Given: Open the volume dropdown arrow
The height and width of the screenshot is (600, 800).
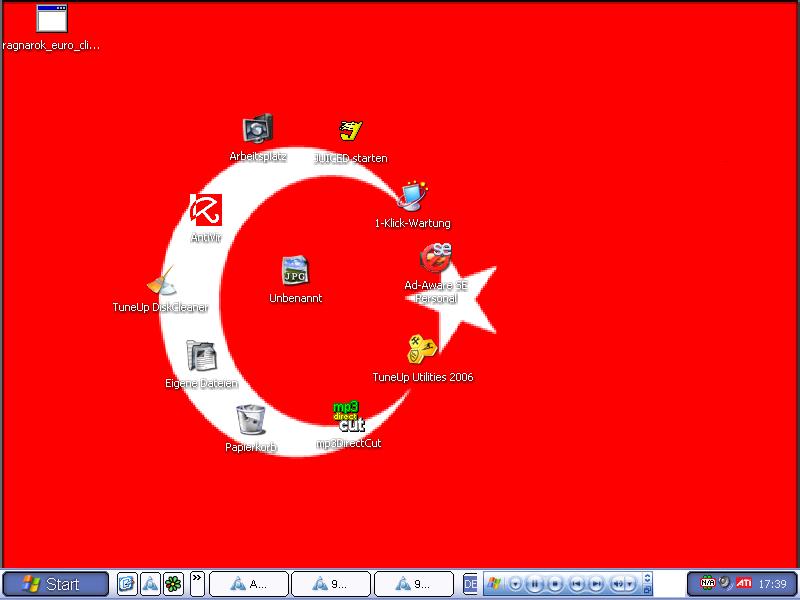Looking at the screenshot, I should click(x=631, y=583).
